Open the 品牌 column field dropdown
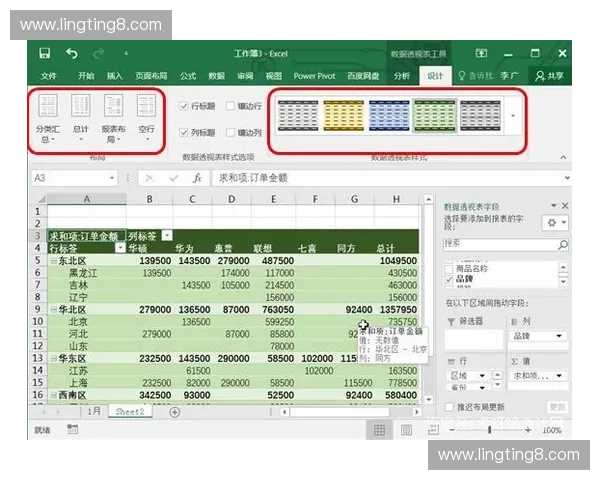Screen dimensions: 600x480 [559, 336]
